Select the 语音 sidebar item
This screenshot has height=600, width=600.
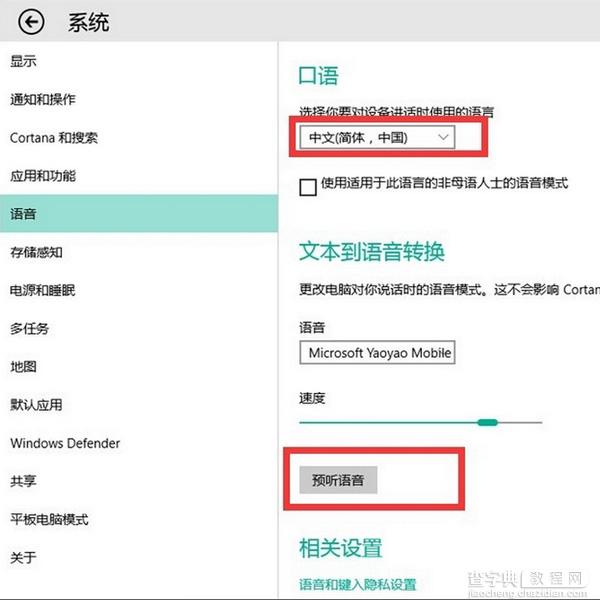click(x=139, y=214)
